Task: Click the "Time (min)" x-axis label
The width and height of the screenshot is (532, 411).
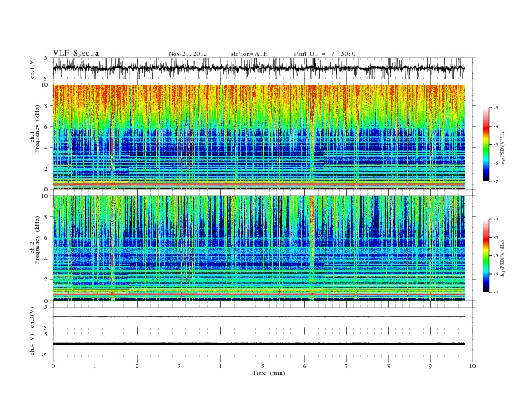Action: (x=269, y=373)
